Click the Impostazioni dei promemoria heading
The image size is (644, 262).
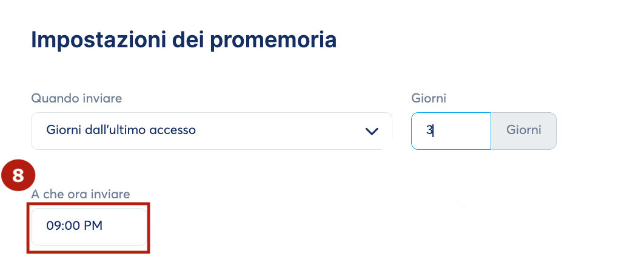tap(184, 41)
